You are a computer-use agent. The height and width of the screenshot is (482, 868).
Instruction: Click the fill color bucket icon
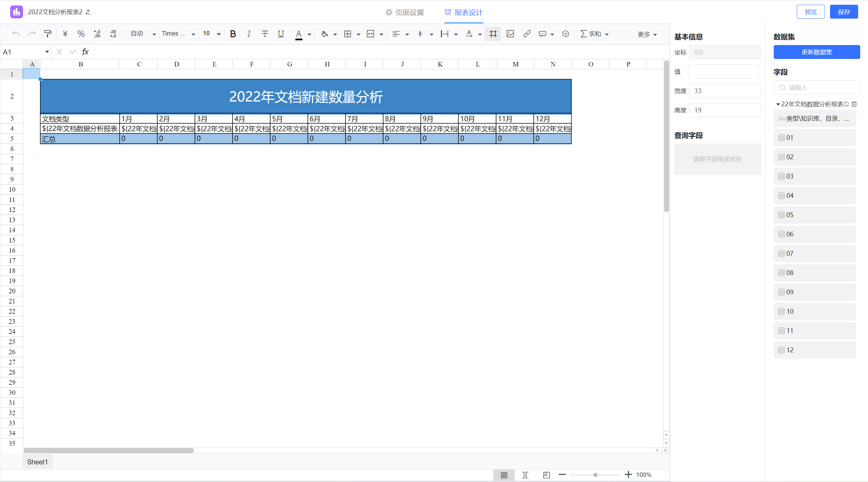pos(324,34)
